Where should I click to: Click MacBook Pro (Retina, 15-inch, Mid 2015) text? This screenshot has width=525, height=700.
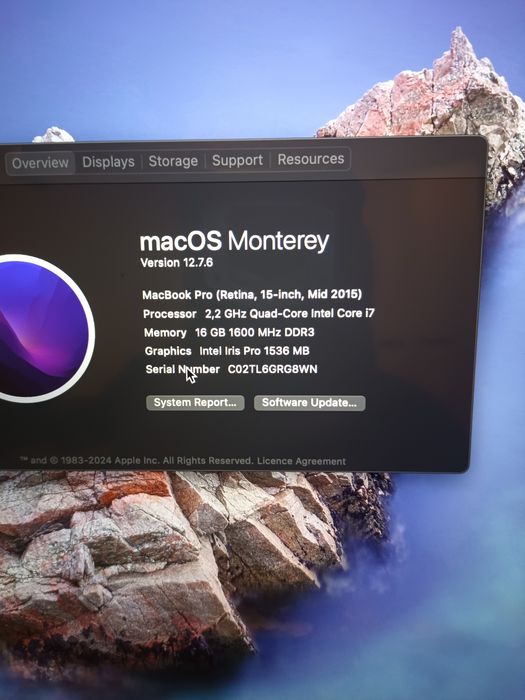[252, 294]
